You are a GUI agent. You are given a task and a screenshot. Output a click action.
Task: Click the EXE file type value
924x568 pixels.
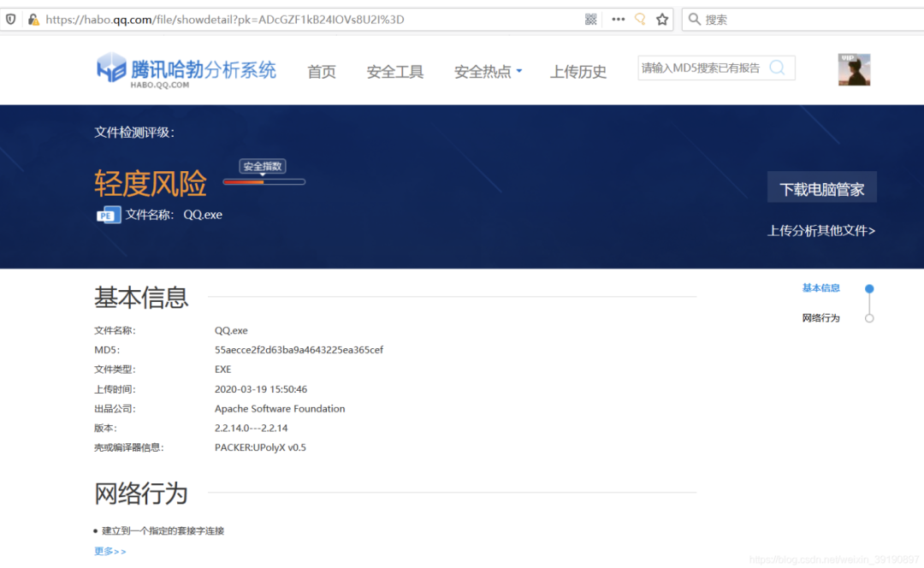222,370
